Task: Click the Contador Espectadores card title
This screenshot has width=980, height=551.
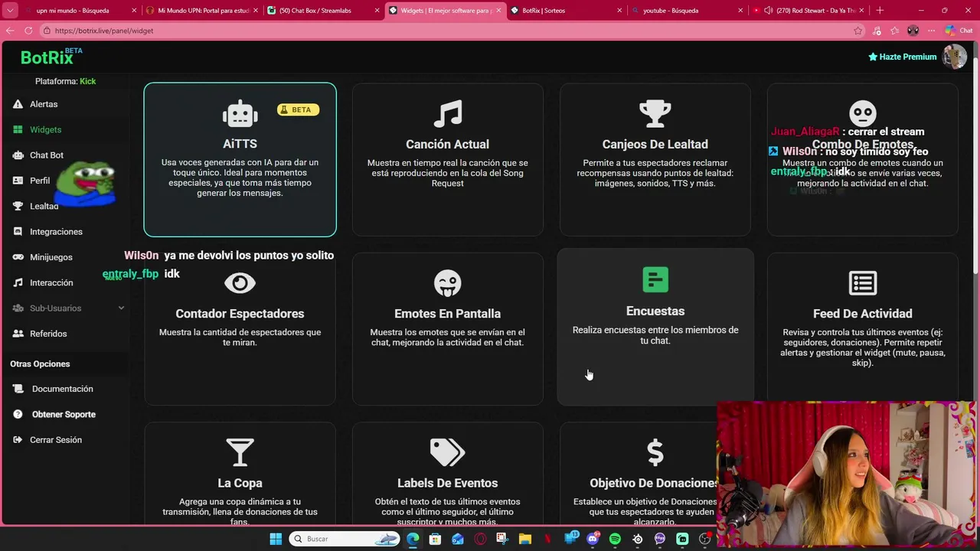Action: click(240, 314)
